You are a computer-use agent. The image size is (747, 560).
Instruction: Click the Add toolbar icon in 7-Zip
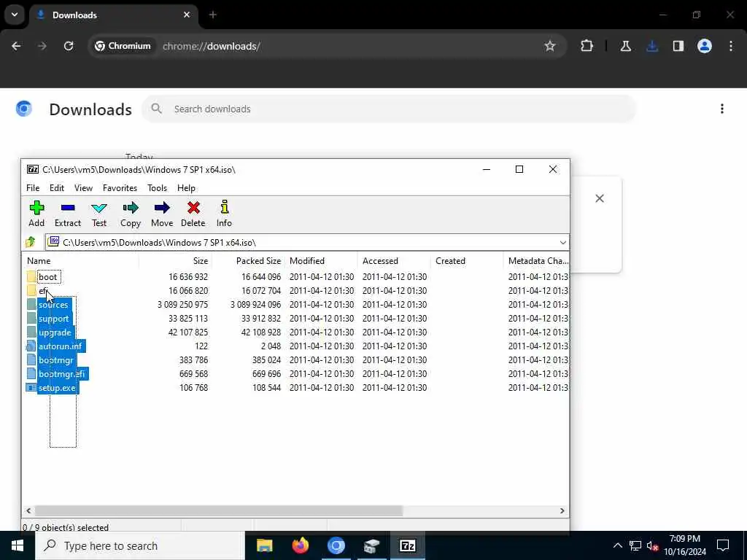36,214
